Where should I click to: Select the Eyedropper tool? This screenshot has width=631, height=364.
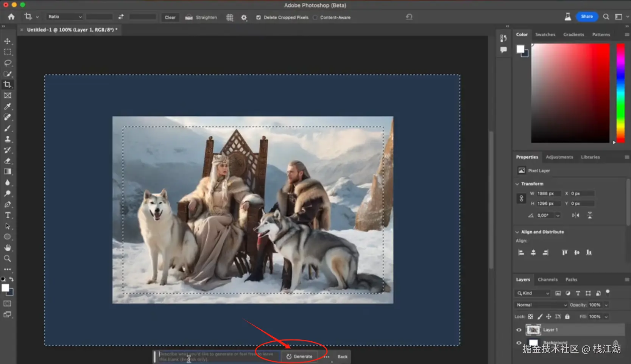click(7, 106)
